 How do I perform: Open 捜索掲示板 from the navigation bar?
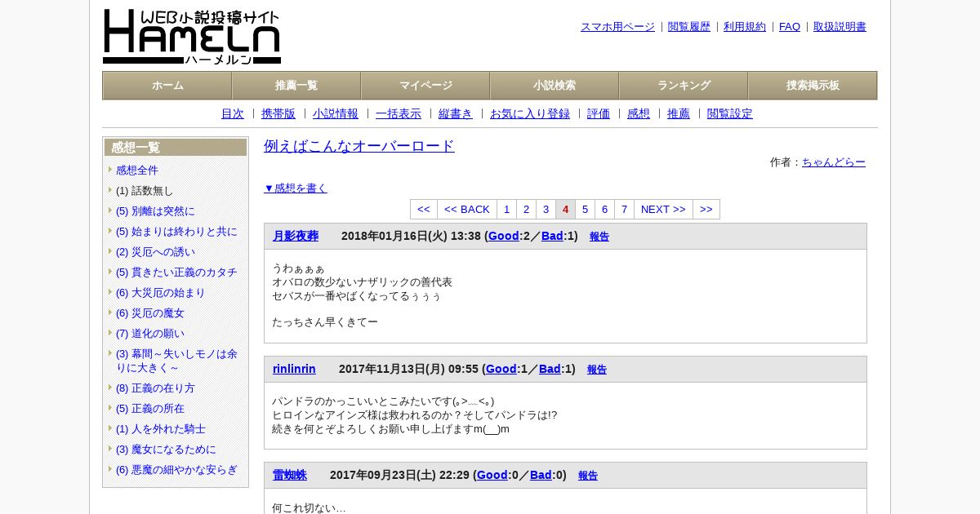click(x=813, y=86)
